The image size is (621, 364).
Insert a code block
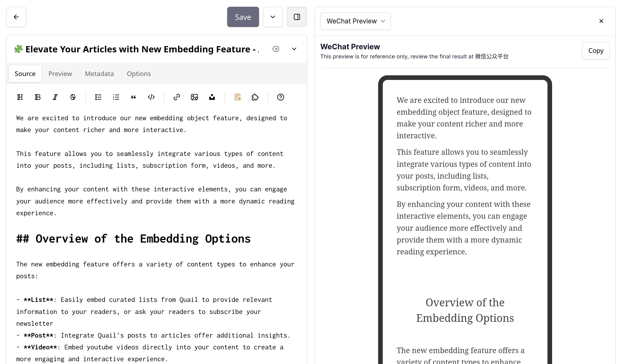click(151, 97)
